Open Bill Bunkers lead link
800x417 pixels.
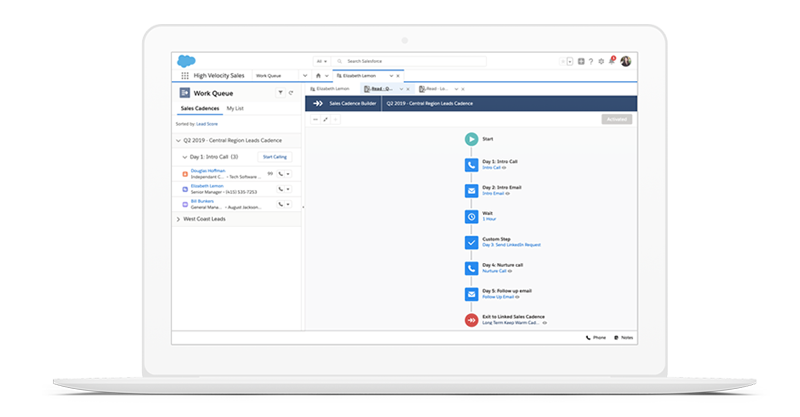(x=202, y=201)
